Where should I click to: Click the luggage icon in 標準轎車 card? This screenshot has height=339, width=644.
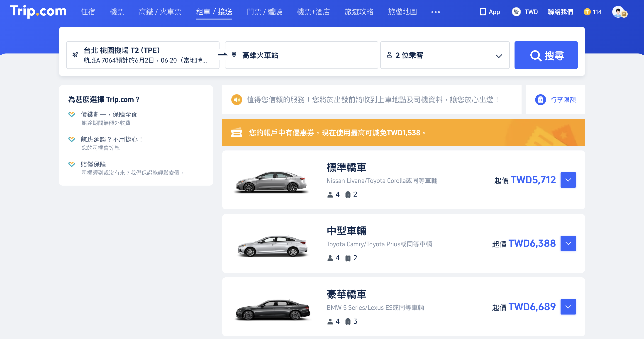pos(348,195)
